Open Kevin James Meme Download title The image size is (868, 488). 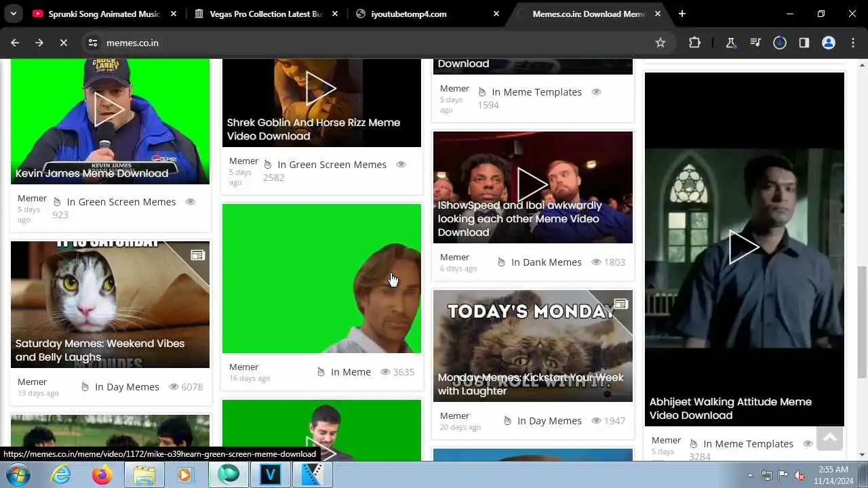tap(92, 174)
